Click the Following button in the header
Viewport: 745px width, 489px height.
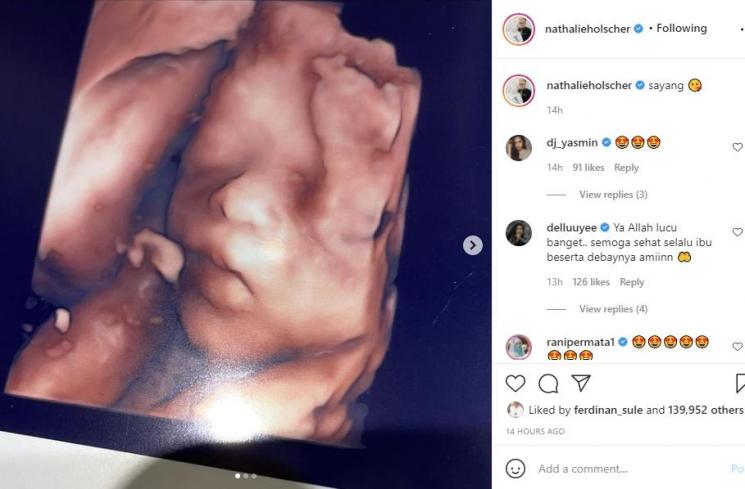682,29
